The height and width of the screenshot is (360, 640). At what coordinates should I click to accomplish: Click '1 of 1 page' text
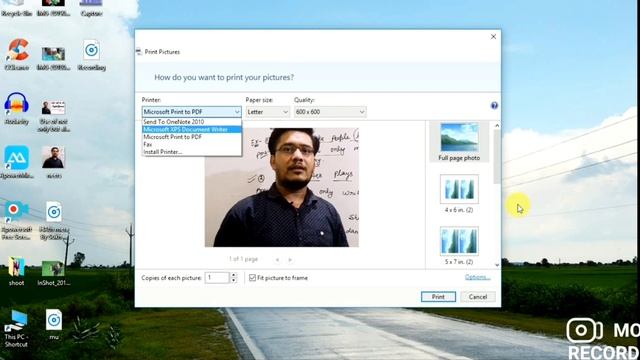click(x=243, y=259)
